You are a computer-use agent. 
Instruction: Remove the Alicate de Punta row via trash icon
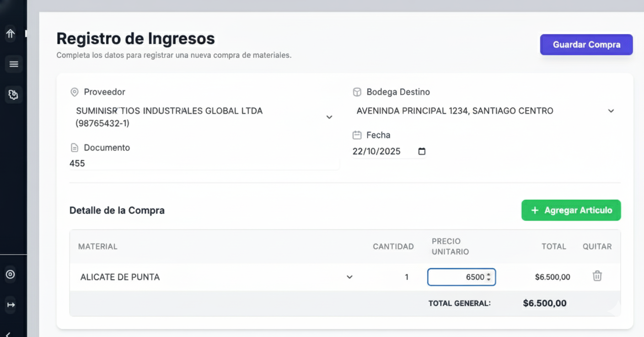597,276
